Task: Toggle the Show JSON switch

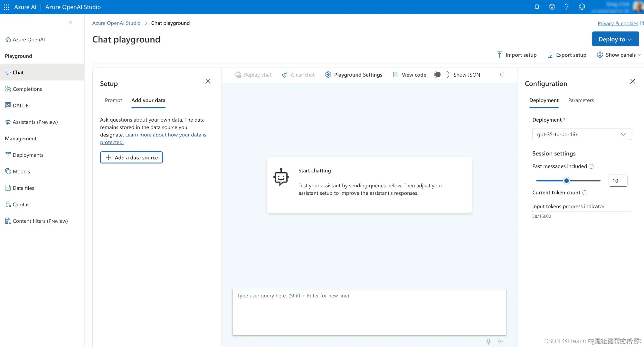Action: click(x=441, y=74)
